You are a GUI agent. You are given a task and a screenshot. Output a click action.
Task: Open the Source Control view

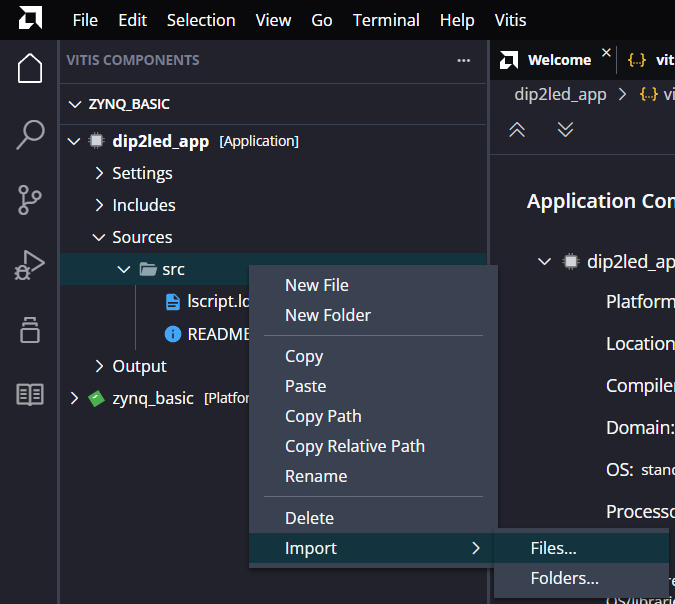point(30,200)
